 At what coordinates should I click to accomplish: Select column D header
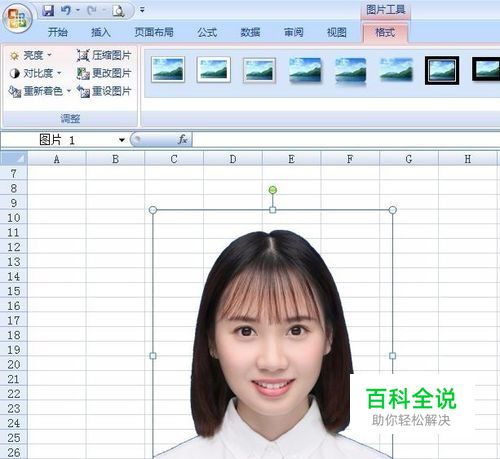click(x=233, y=159)
